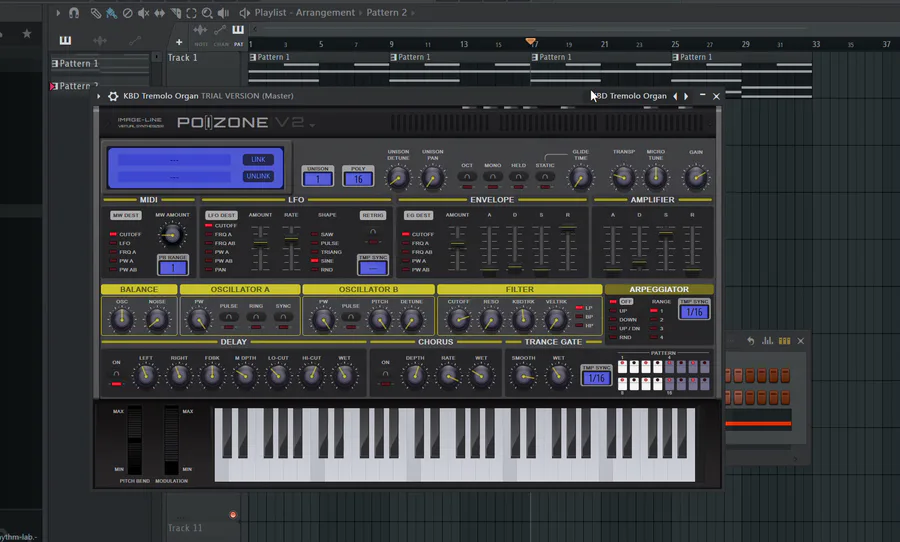Click the EG DEST button
Screen dimensions: 900x542
click(418, 215)
